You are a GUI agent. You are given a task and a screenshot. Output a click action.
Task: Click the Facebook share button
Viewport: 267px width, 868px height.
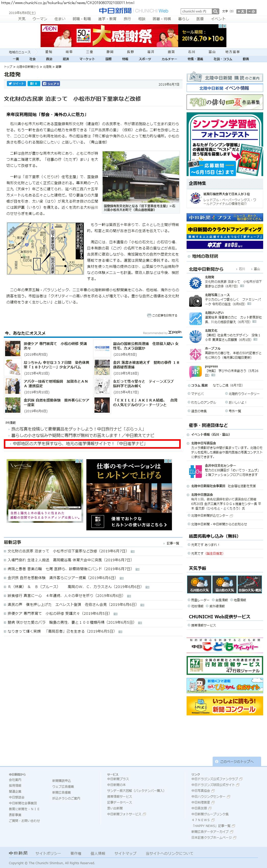tap(51, 84)
